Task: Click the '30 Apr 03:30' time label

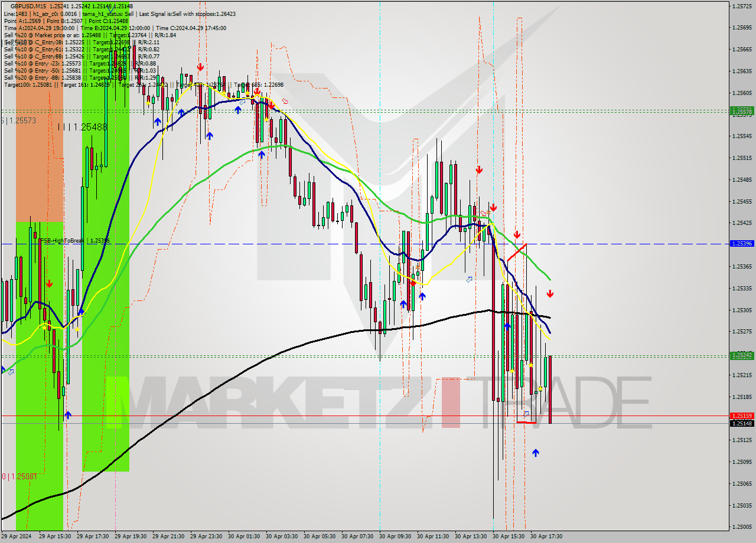Action: pyautogui.click(x=282, y=537)
